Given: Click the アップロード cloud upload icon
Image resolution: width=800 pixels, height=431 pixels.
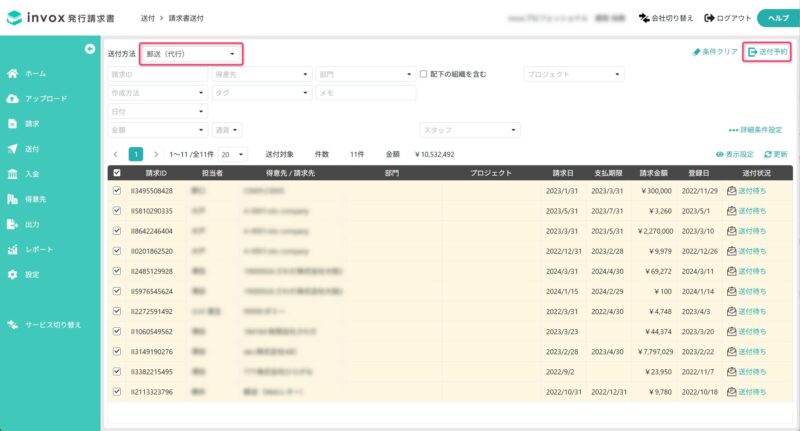Looking at the screenshot, I should [13, 98].
